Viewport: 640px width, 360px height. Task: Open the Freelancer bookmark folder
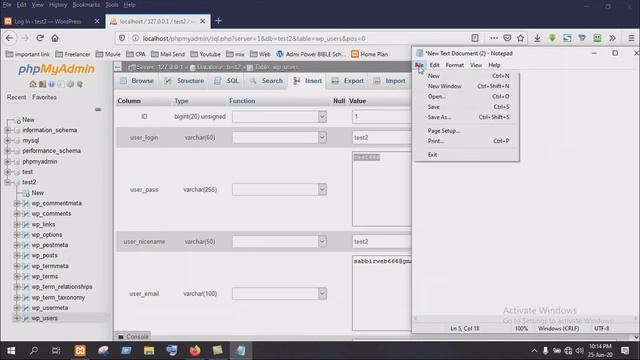tap(73, 54)
